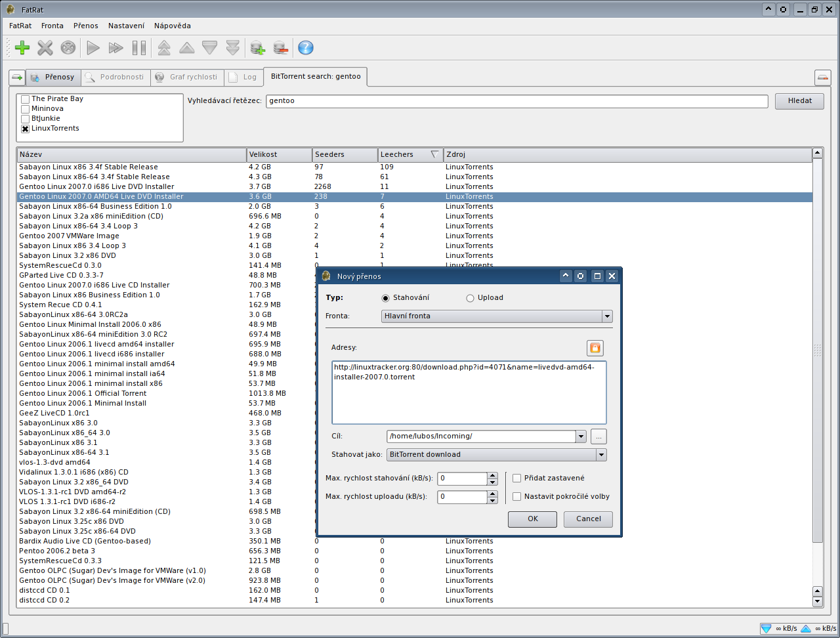
Task: Click the green plus add transfer icon
Action: (x=22, y=48)
